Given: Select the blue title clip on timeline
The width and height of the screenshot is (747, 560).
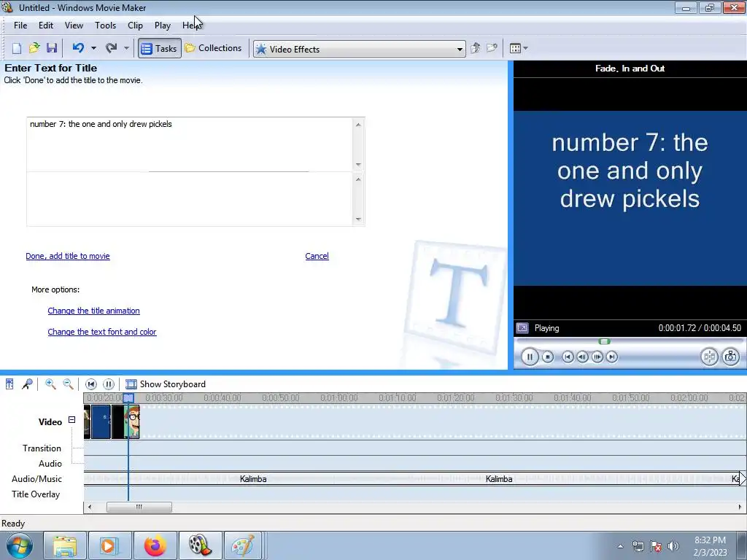Looking at the screenshot, I should click(101, 422).
